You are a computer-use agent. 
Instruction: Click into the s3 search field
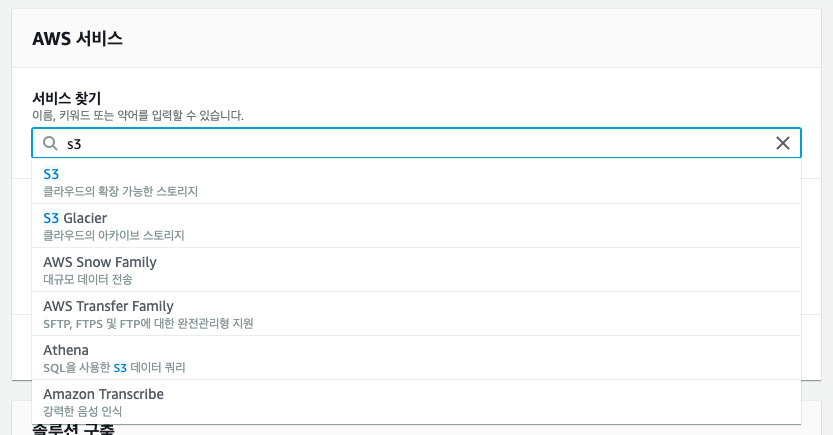(x=400, y=144)
